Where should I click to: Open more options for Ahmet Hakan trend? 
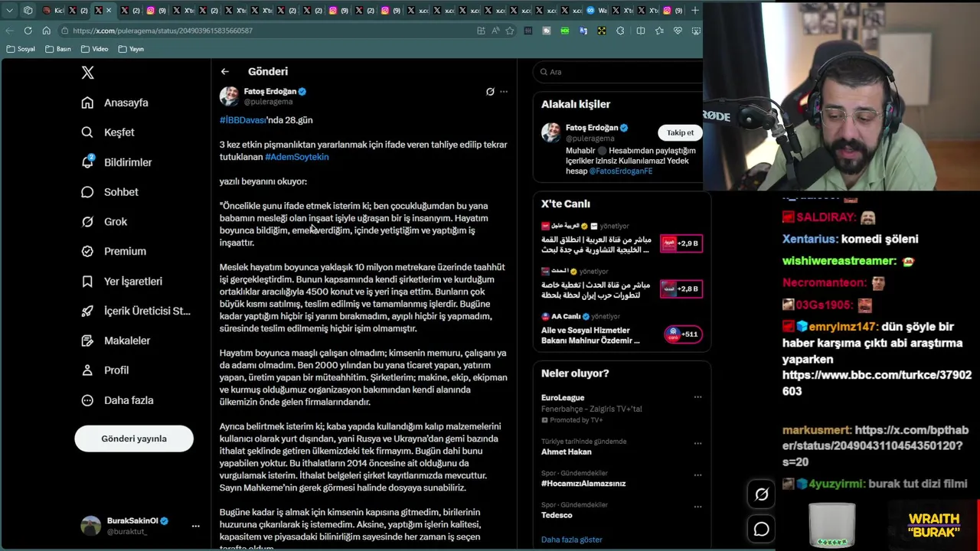tap(697, 442)
